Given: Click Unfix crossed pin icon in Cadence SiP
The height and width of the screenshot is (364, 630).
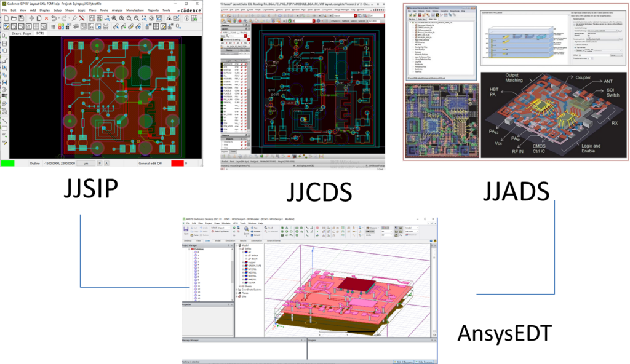Looking at the screenshot, I should [x=82, y=18].
